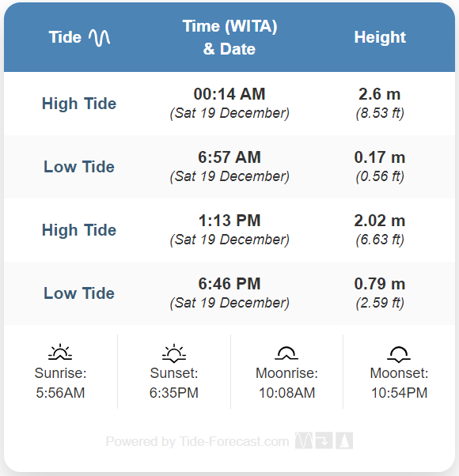The width and height of the screenshot is (459, 476).
Task: Click the tide wave icon in header
Action: coord(100,38)
